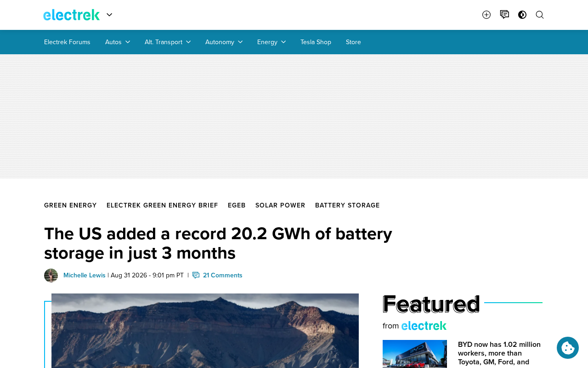Open cookie preferences button
The height and width of the screenshot is (368, 588).
568,348
